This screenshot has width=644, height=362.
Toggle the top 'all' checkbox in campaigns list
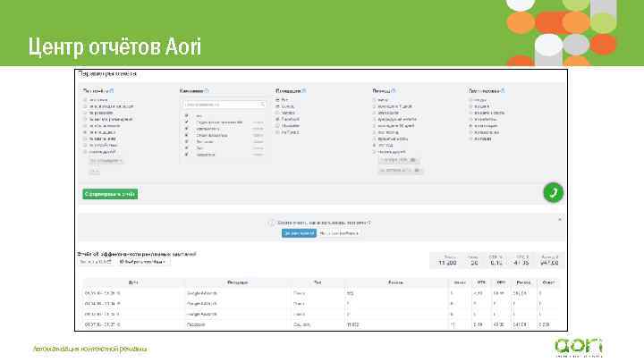tap(186, 115)
